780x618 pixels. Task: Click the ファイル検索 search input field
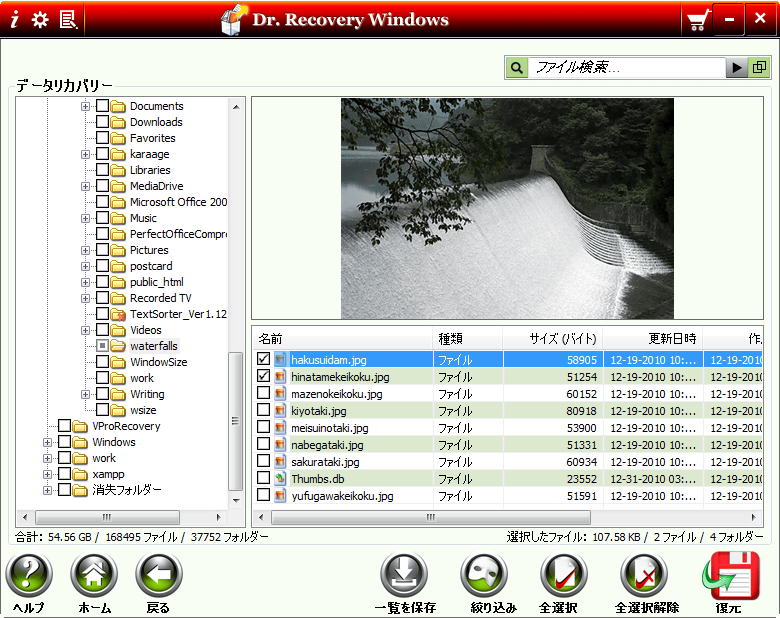pos(627,67)
